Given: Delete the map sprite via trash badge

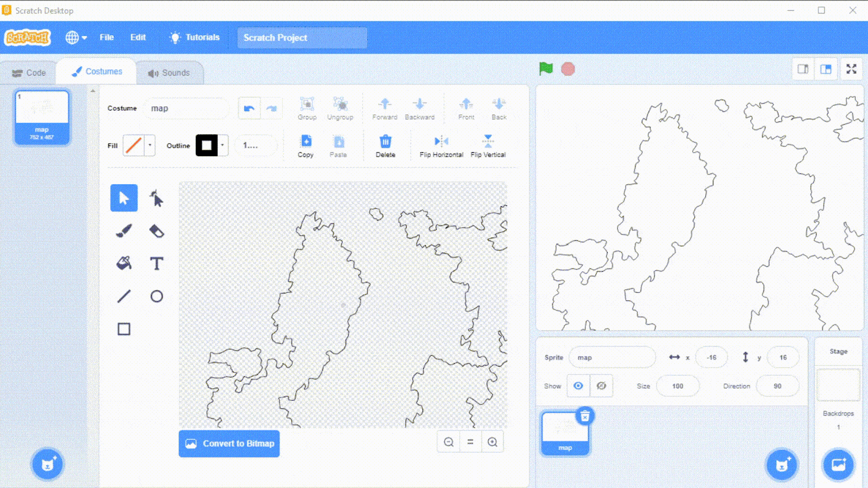Looking at the screenshot, I should [x=585, y=416].
